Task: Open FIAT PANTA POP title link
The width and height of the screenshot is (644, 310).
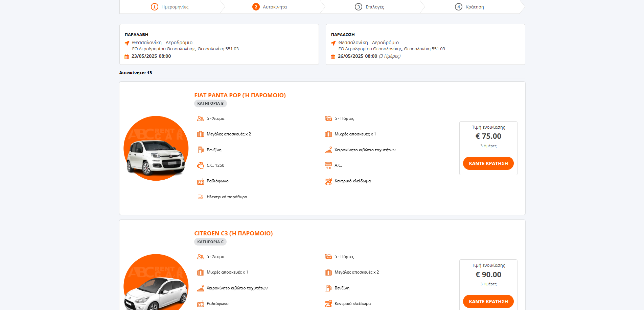Action: [240, 95]
